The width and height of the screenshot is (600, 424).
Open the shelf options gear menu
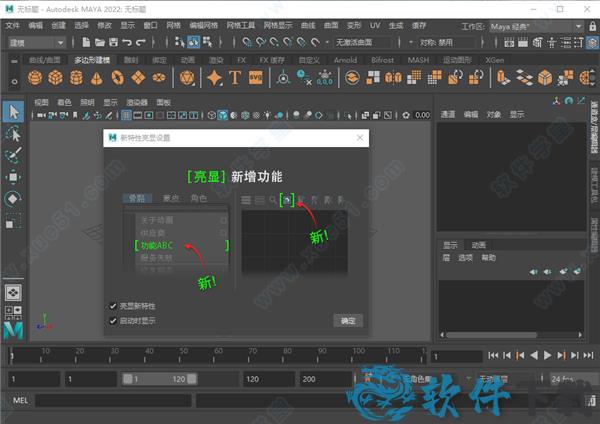14,82
